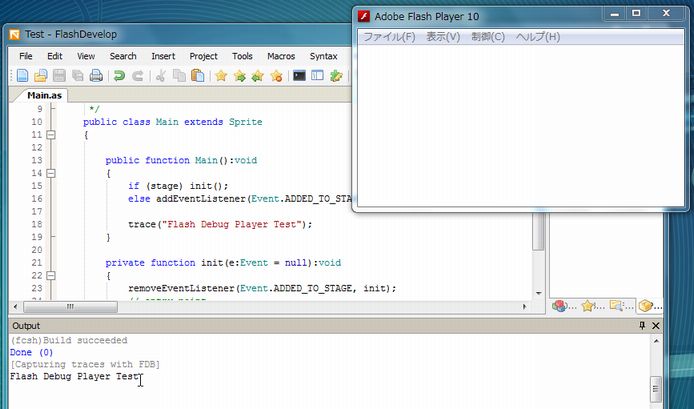
Task: Click "public class Main extends Sprite" code line
Action: tap(173, 122)
